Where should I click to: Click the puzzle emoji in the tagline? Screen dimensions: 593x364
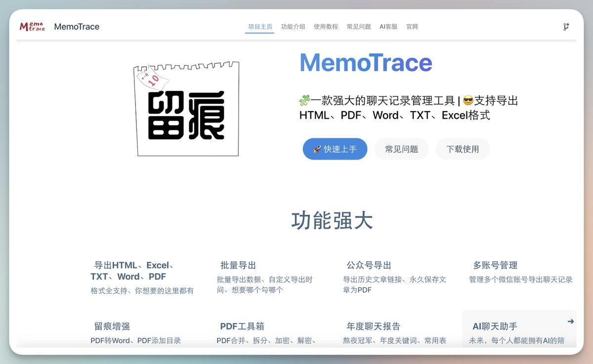305,100
